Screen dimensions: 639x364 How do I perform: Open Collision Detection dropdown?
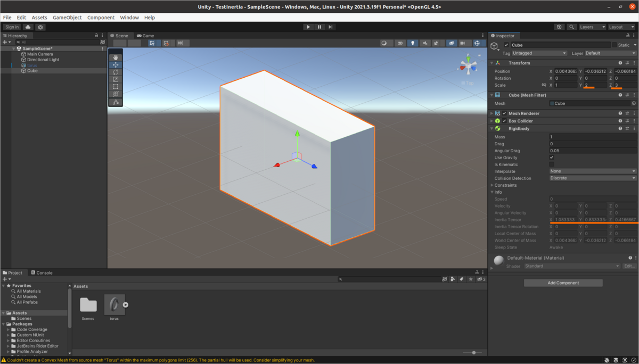coord(593,178)
